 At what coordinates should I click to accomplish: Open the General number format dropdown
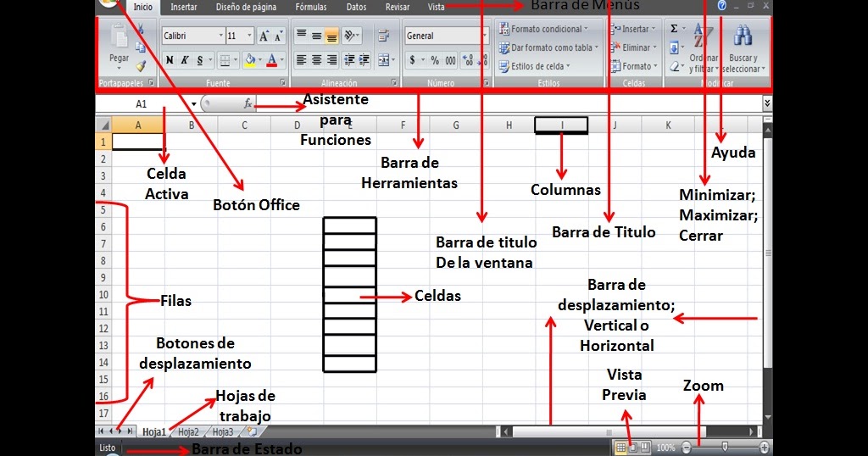(x=485, y=36)
